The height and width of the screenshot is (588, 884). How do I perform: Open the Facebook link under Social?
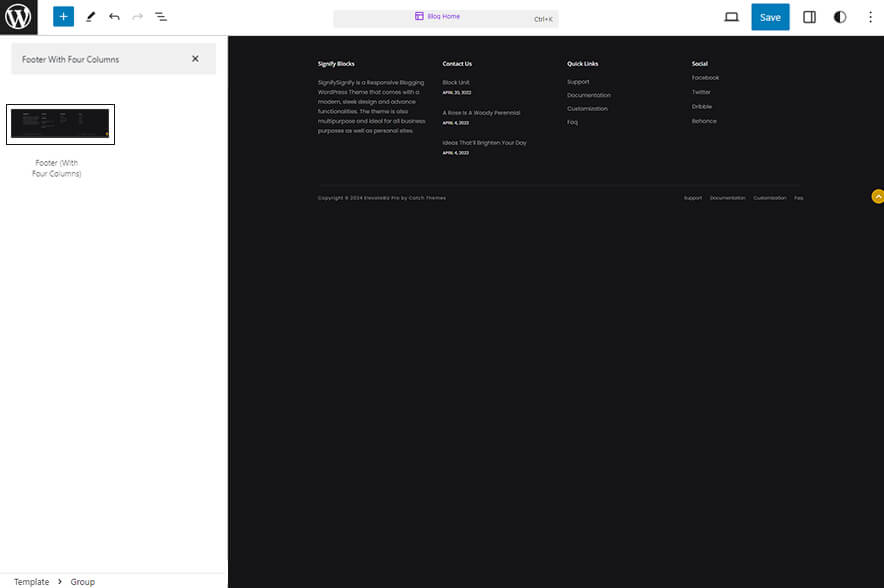tap(706, 77)
